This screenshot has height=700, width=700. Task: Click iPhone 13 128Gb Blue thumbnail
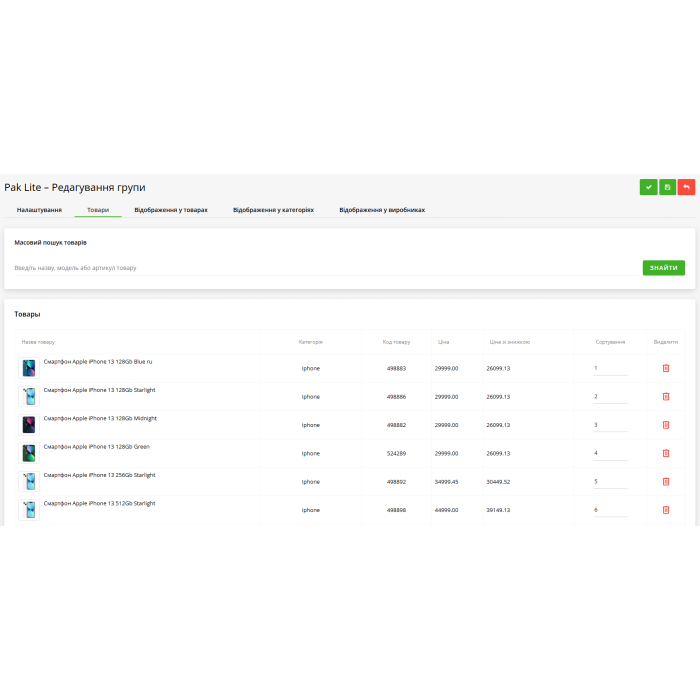point(29,368)
